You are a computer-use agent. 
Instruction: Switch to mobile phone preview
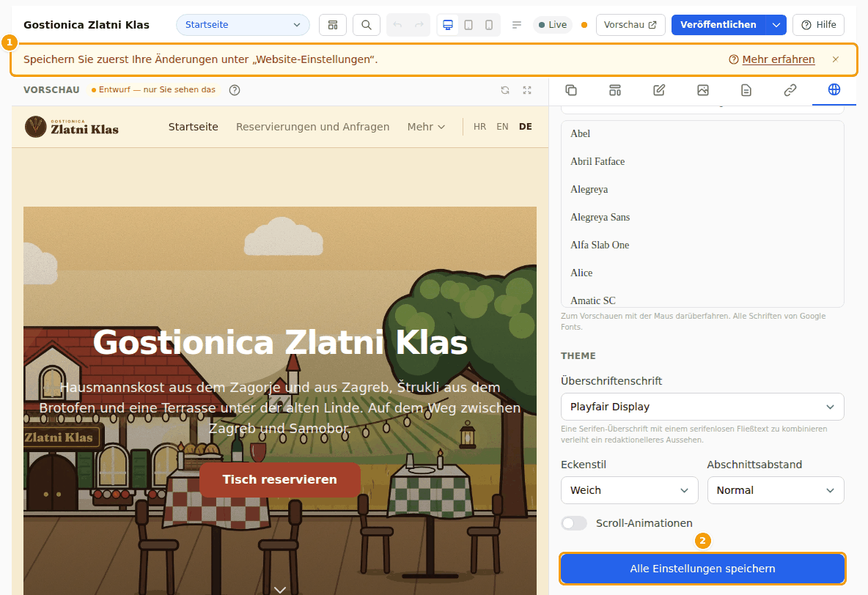click(x=489, y=25)
